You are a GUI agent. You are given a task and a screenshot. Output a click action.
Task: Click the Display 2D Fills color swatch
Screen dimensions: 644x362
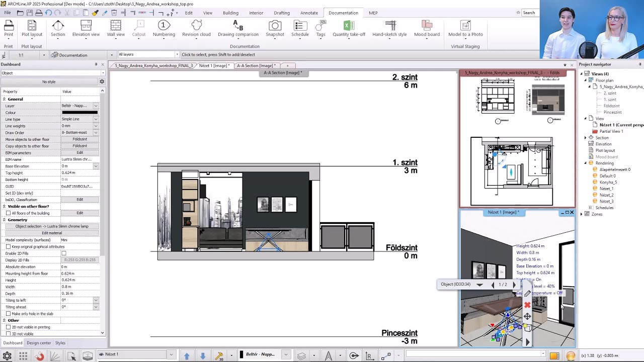79,260
